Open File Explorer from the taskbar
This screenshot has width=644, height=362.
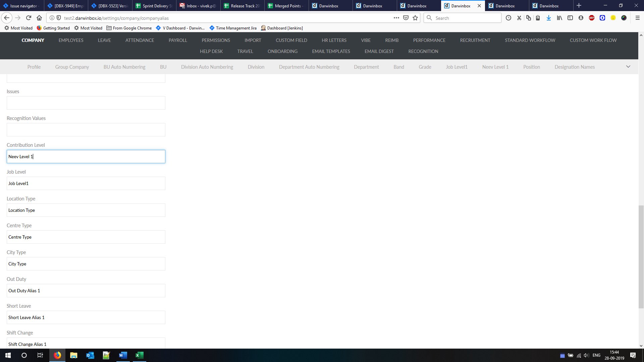pyautogui.click(x=73, y=355)
